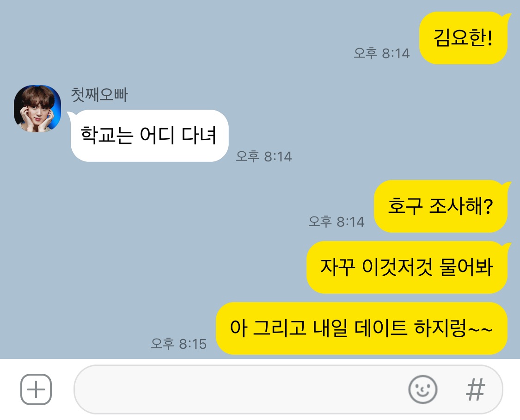Tap the word 학교는 in the white bubble
Image resolution: width=520 pixels, height=420 pixels.
pyautogui.click(x=107, y=135)
